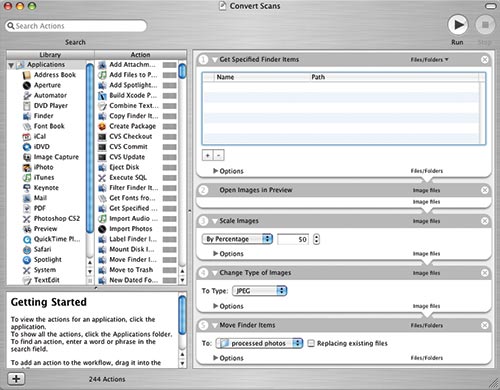Viewport: 500px width, 390px height.
Task: Select Aperture in the Library list
Action: pyautogui.click(x=47, y=85)
